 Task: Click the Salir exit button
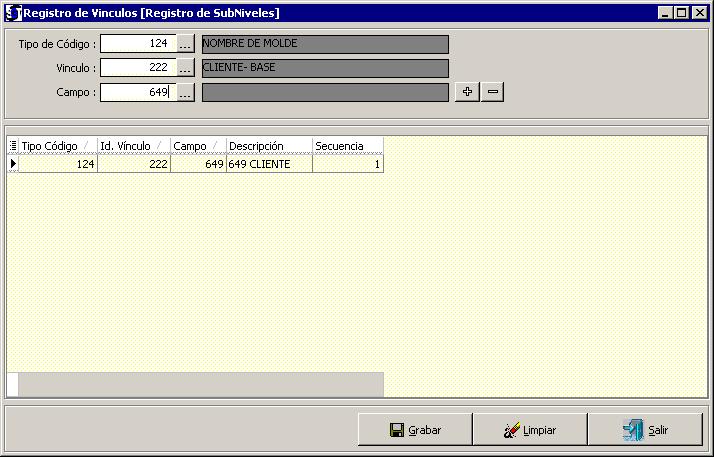tap(645, 430)
